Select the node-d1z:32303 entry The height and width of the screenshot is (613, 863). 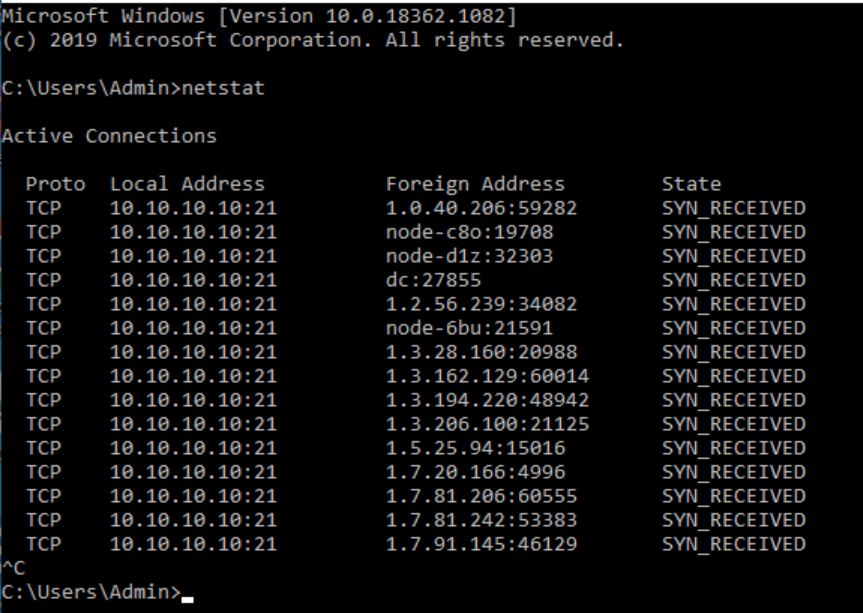[469, 256]
